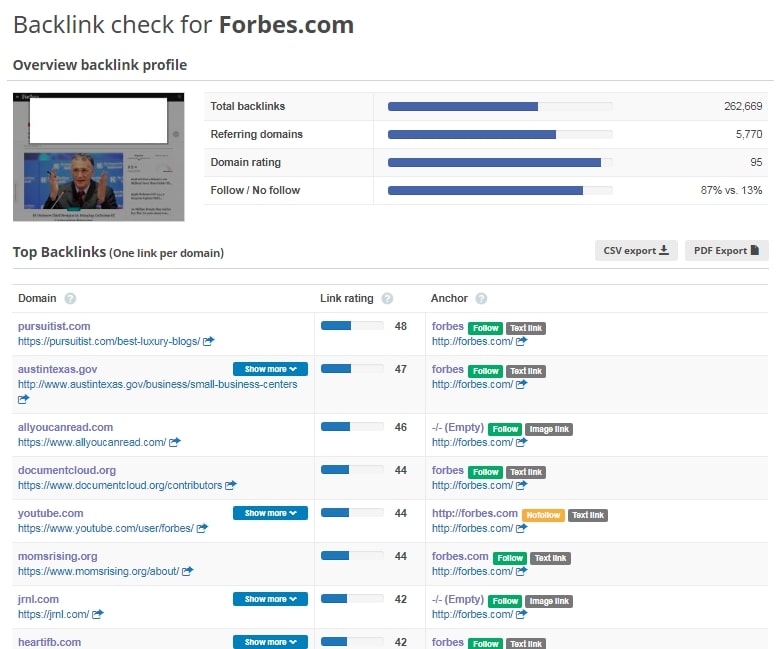The height and width of the screenshot is (649, 783).
Task: Open https://pursuitist.com/best-luxury-blogs/ URL link
Action: [x=109, y=341]
